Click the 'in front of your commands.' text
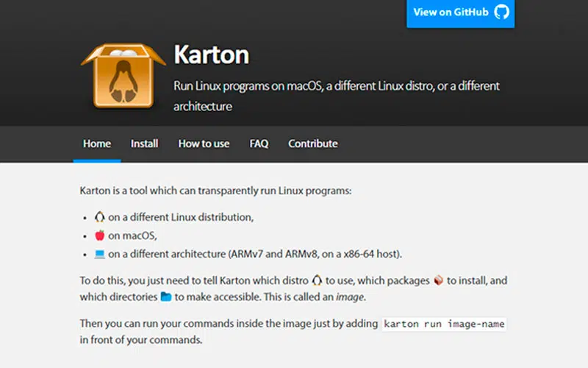The height and width of the screenshot is (368, 588). (x=141, y=340)
